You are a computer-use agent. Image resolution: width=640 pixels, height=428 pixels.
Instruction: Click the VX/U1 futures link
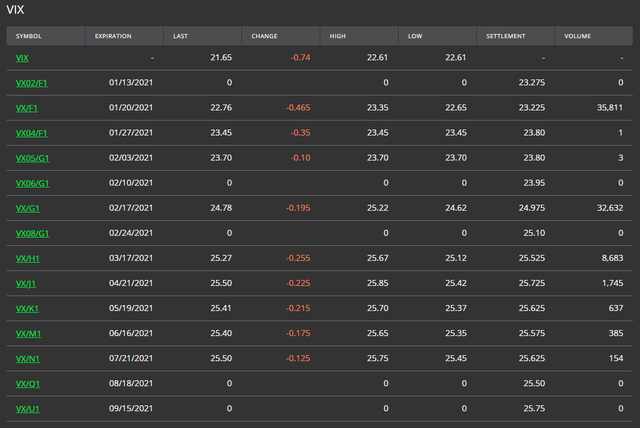(27, 409)
